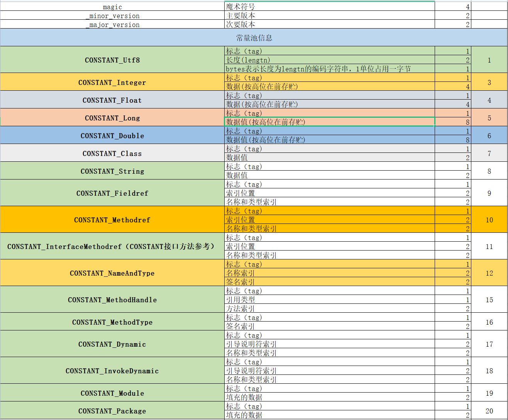Select the CONSTANT_Module cell

[x=112, y=393]
